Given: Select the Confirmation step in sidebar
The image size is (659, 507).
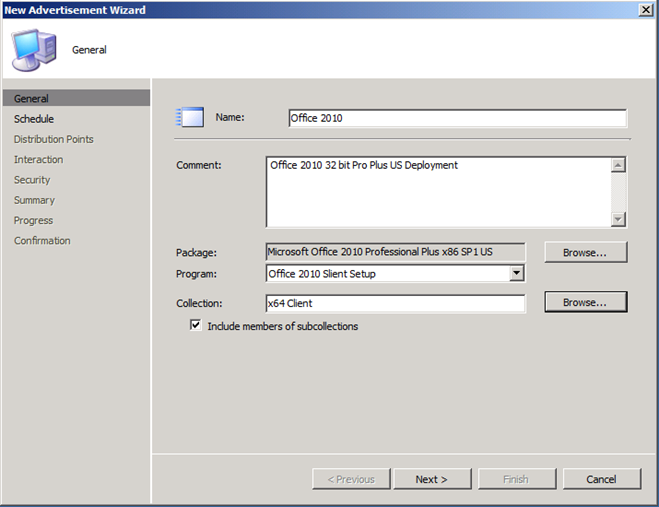Looking at the screenshot, I should 42,240.
